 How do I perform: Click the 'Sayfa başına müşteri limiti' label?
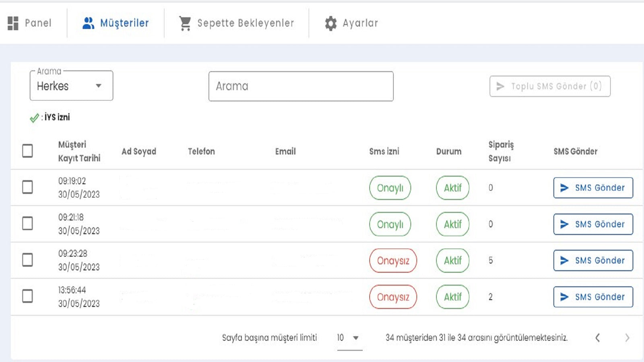click(269, 337)
